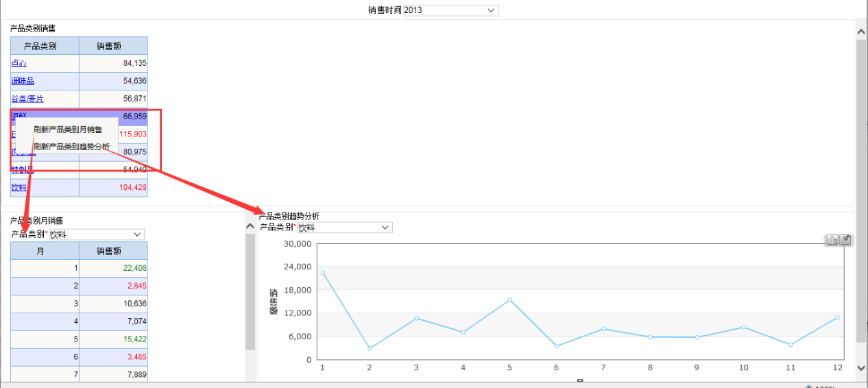Select the 54,636 sales cell
Viewport: 868px width, 388px height.
[x=113, y=81]
